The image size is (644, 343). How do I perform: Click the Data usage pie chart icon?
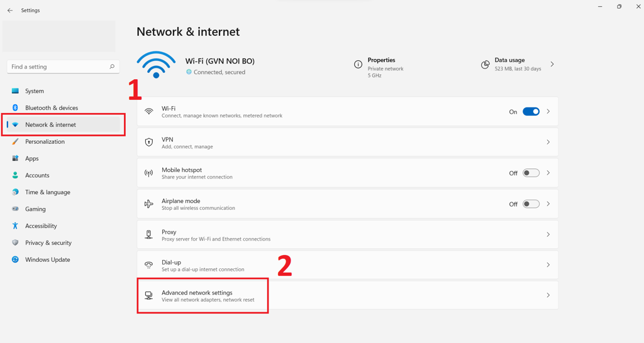pos(485,65)
